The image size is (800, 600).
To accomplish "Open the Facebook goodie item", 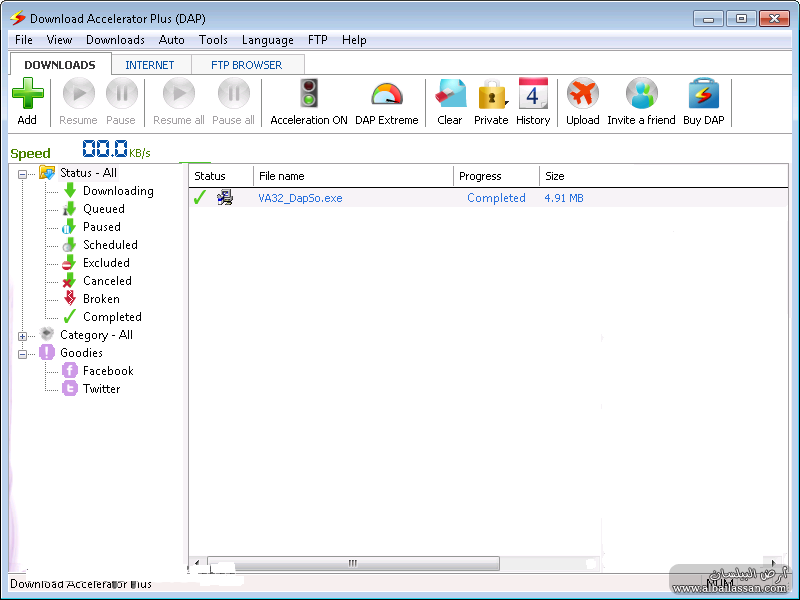I will [108, 371].
